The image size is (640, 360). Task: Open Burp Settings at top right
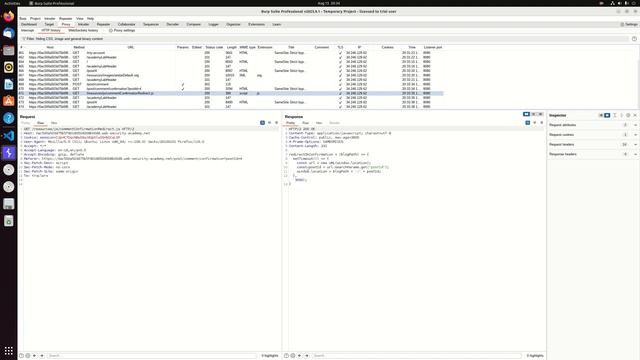click(x=629, y=24)
